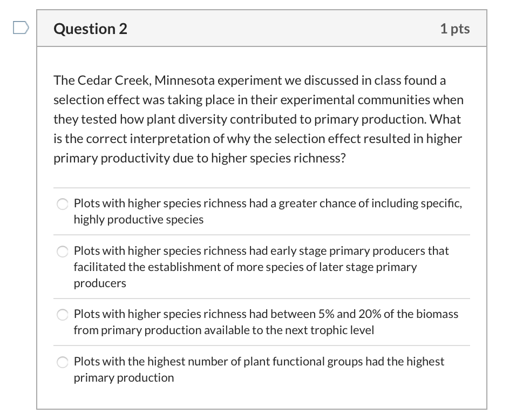The image size is (516, 420).
Task: Select the answer about plant functional groups
Action: pyautogui.click(x=62, y=362)
